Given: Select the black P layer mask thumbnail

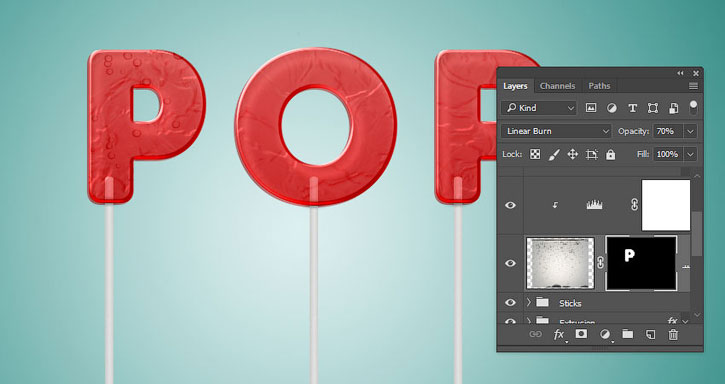Looking at the screenshot, I should 641,263.
